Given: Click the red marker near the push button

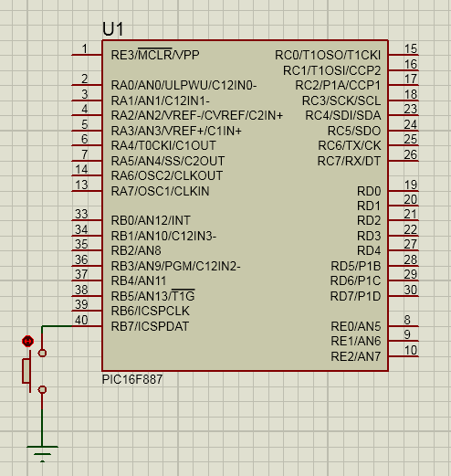Looking at the screenshot, I should [x=28, y=341].
